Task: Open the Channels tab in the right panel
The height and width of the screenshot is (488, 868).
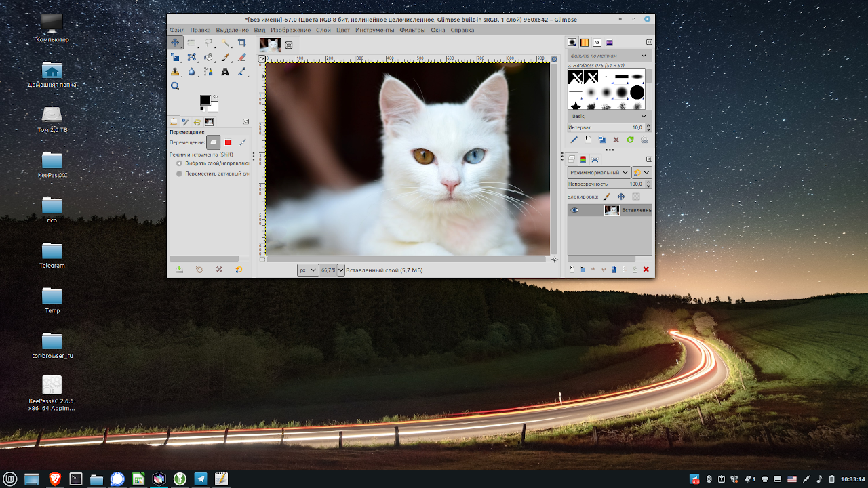Action: pos(582,159)
